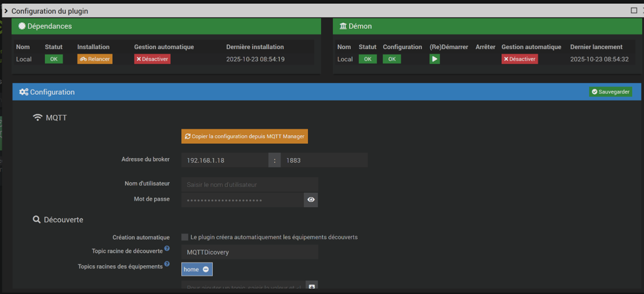Click the daemon (Re)Démarrer play icon
644x294 pixels.
click(435, 59)
